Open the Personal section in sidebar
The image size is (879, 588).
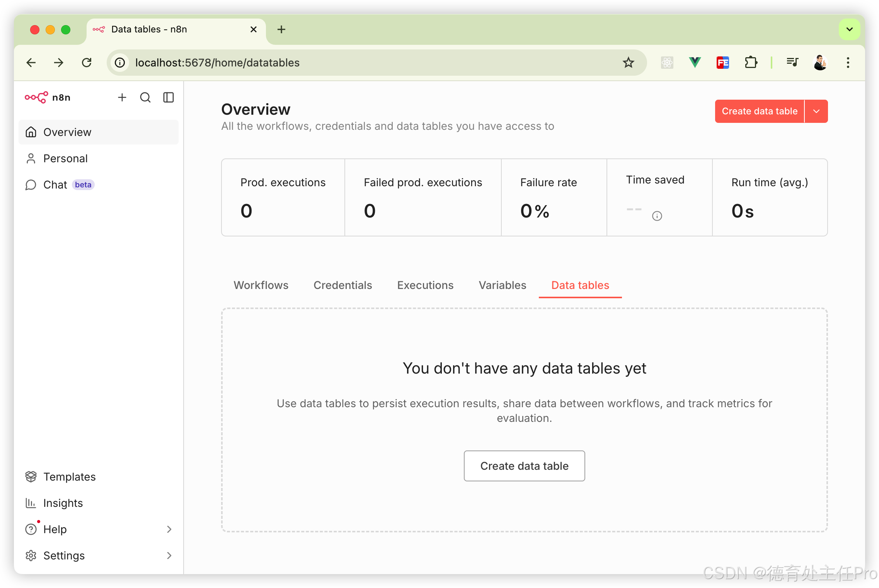65,158
